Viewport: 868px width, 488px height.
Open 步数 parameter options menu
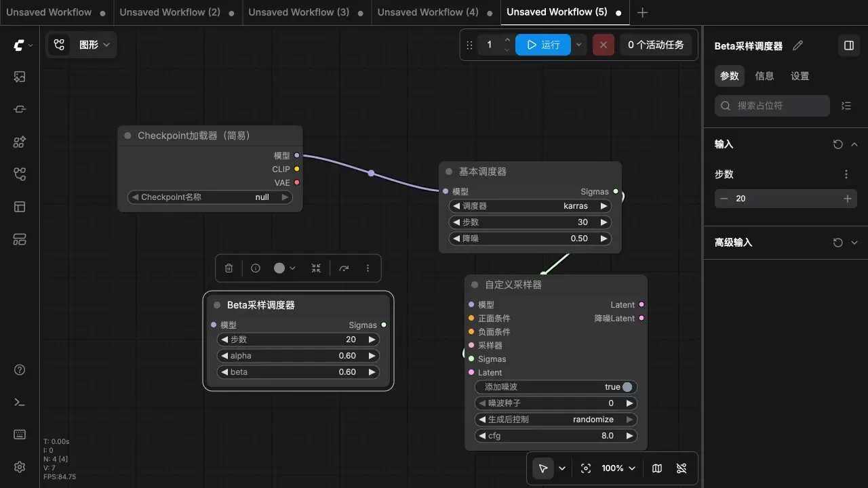click(x=846, y=174)
